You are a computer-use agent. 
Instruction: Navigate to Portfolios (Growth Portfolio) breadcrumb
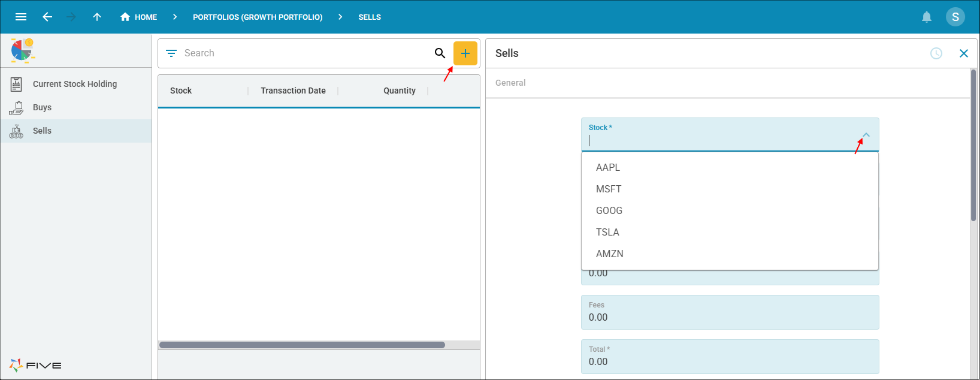click(258, 17)
